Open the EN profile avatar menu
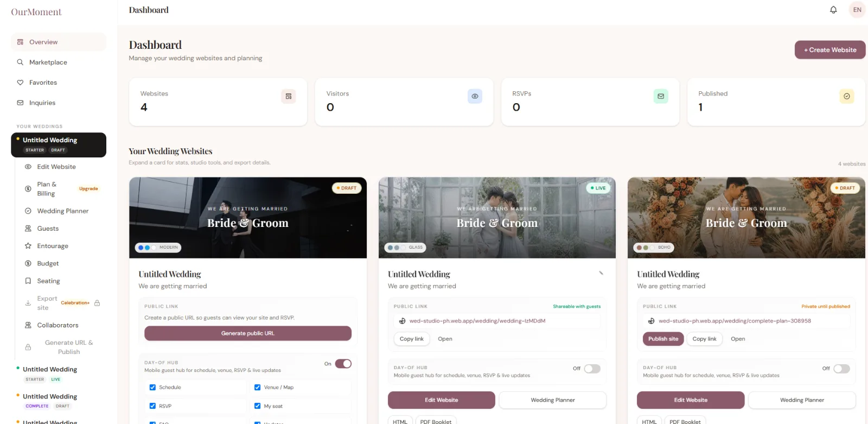The width and height of the screenshot is (868, 424). pos(857,10)
